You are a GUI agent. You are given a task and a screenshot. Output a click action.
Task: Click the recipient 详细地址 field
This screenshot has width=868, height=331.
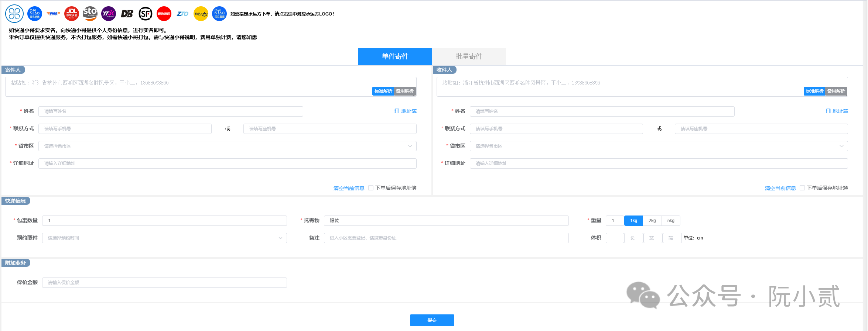click(659, 163)
